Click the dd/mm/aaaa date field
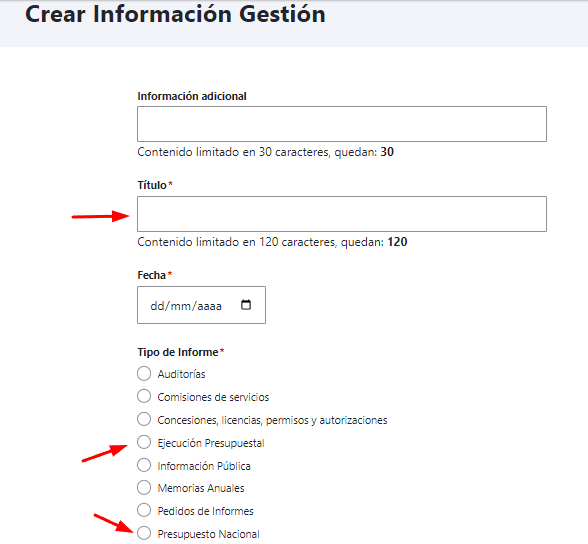Image resolution: width=588 pixels, height=544 pixels. [201, 305]
